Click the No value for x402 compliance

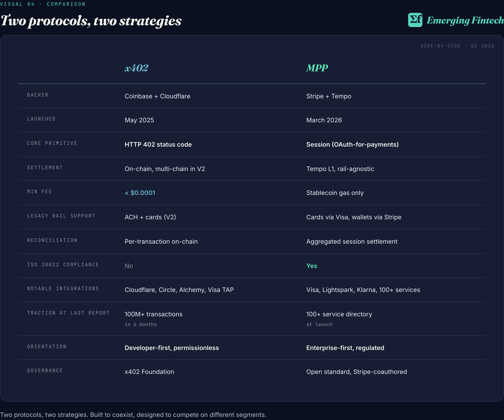(x=129, y=266)
